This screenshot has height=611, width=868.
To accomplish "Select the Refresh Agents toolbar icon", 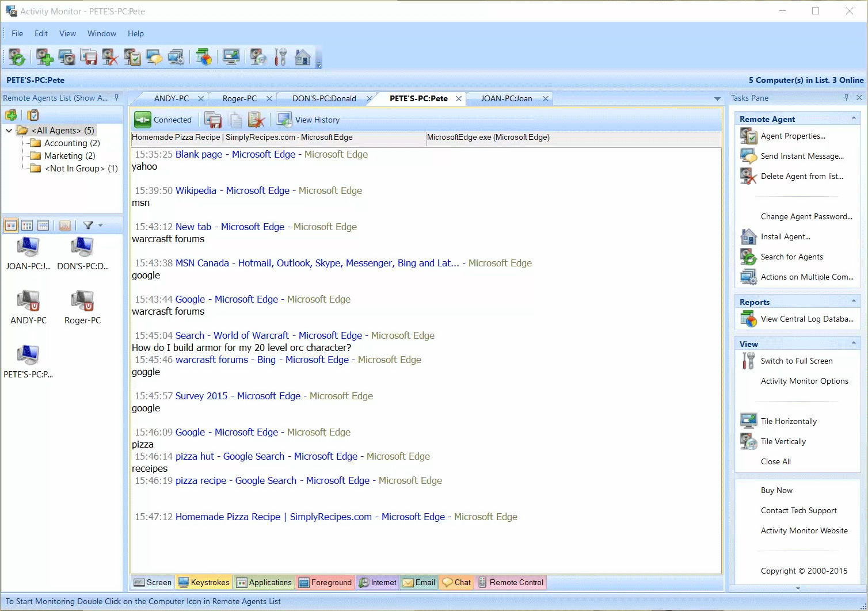I will click(x=17, y=57).
